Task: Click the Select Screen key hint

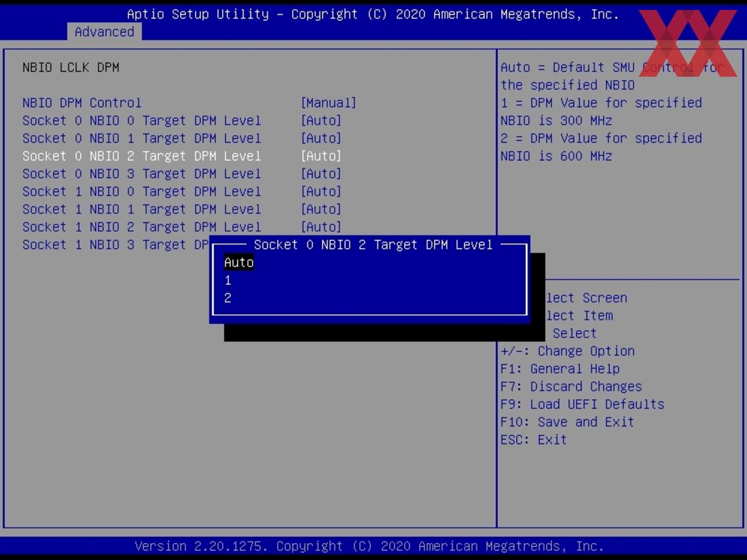Action: [586, 298]
